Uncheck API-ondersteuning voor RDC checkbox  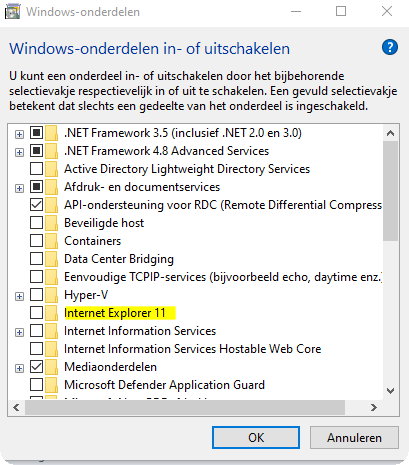click(36, 205)
